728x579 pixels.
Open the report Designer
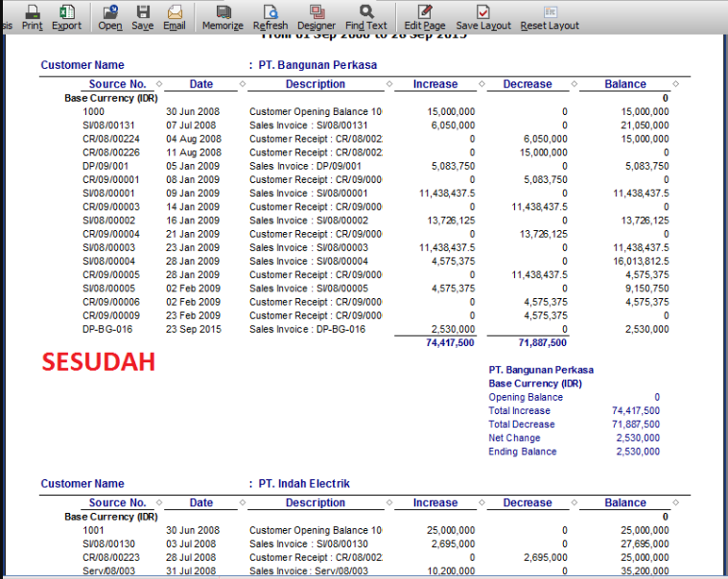tap(317, 17)
